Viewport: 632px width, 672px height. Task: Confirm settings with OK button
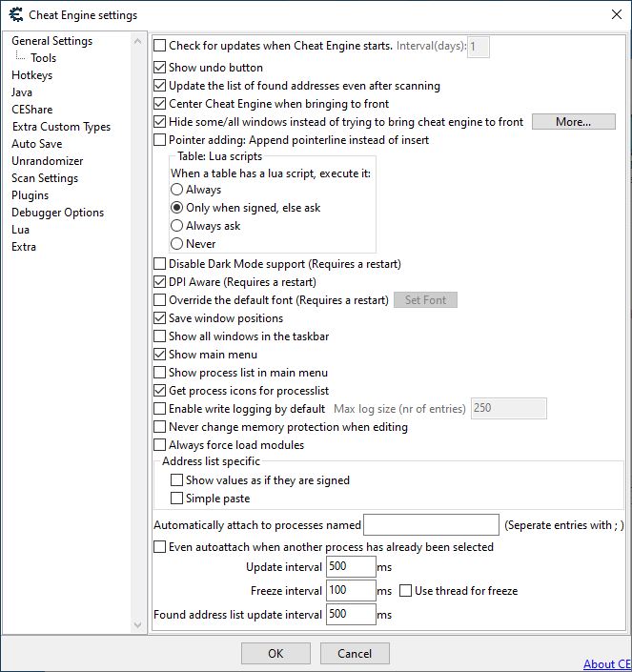(x=275, y=653)
